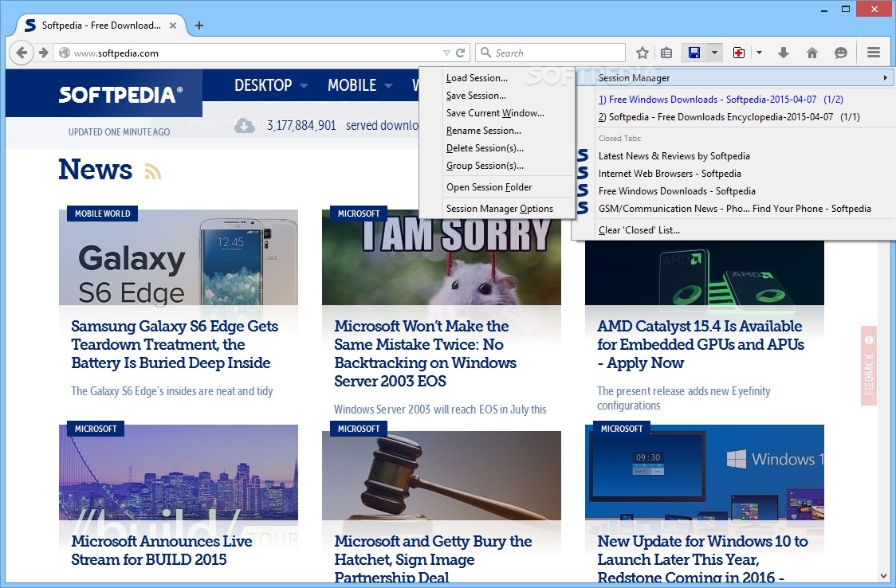
Task: Choose Load Session... from the menu
Action: click(497, 77)
